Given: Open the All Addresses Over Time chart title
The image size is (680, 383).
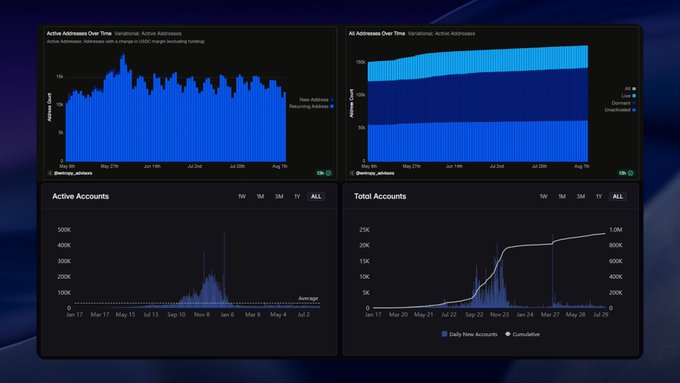Looking at the screenshot, I should [x=377, y=33].
